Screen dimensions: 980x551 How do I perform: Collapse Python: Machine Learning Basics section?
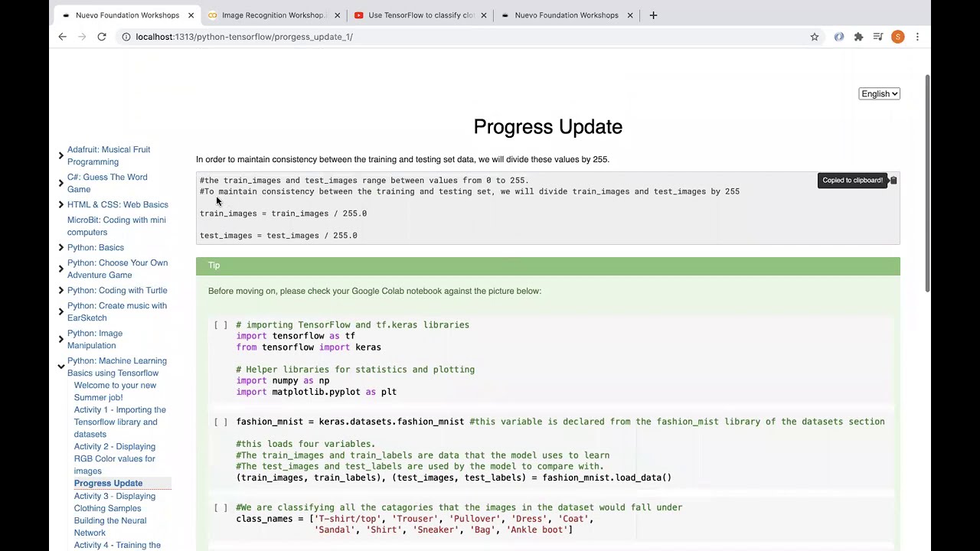coord(61,367)
